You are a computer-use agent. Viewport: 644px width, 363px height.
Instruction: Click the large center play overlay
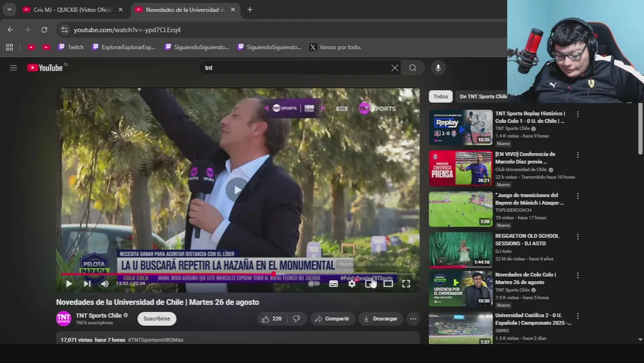[237, 190]
